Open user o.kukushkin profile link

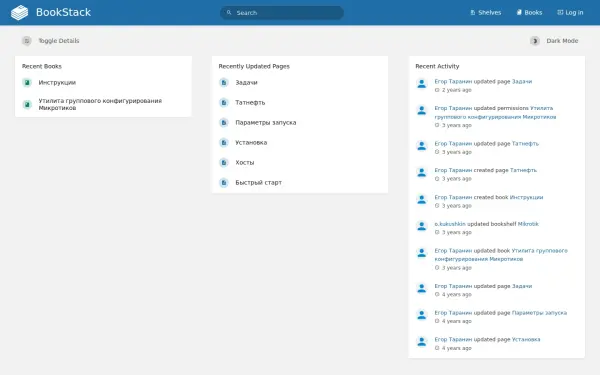point(450,224)
